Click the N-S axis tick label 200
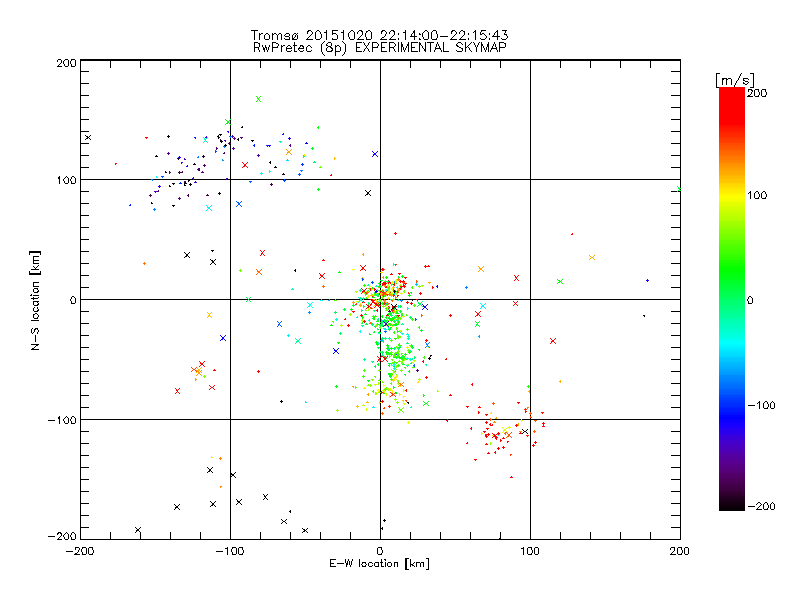 [67, 63]
